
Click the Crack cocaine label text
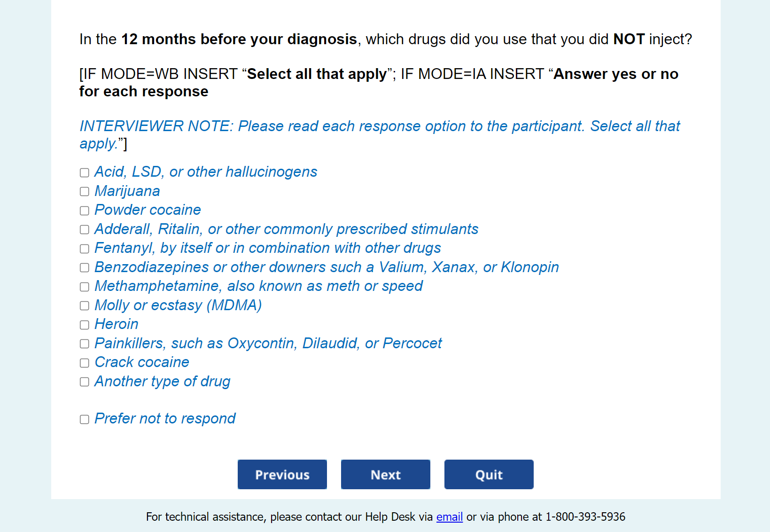pyautogui.click(x=142, y=362)
